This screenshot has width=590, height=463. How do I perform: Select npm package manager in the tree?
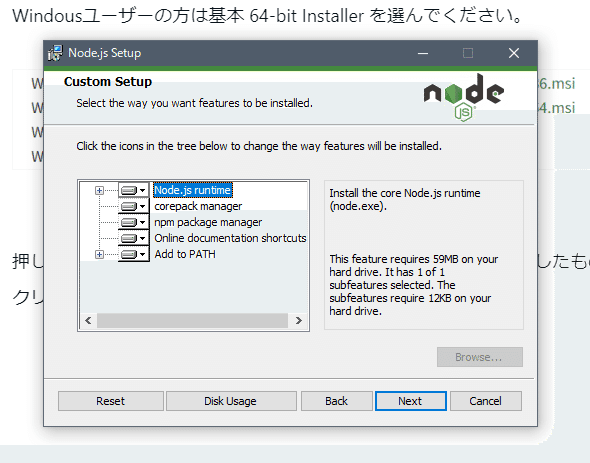[x=208, y=222]
